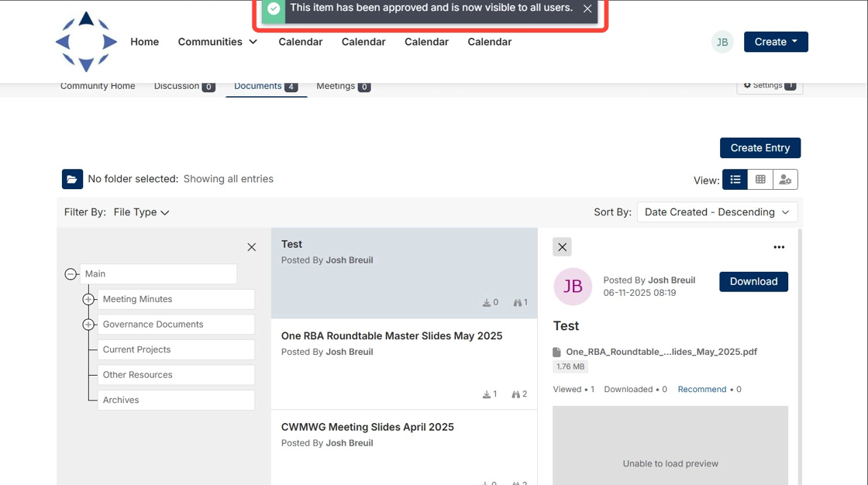Open the Create dropdown button

[776, 42]
